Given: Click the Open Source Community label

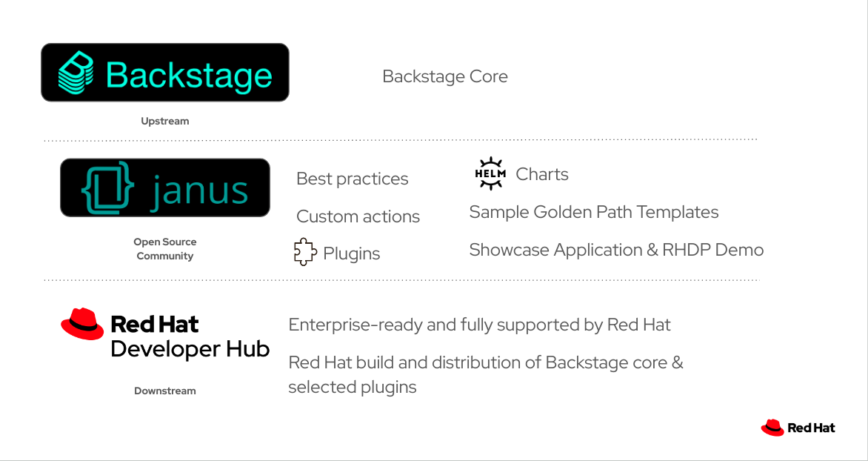Looking at the screenshot, I should (165, 249).
